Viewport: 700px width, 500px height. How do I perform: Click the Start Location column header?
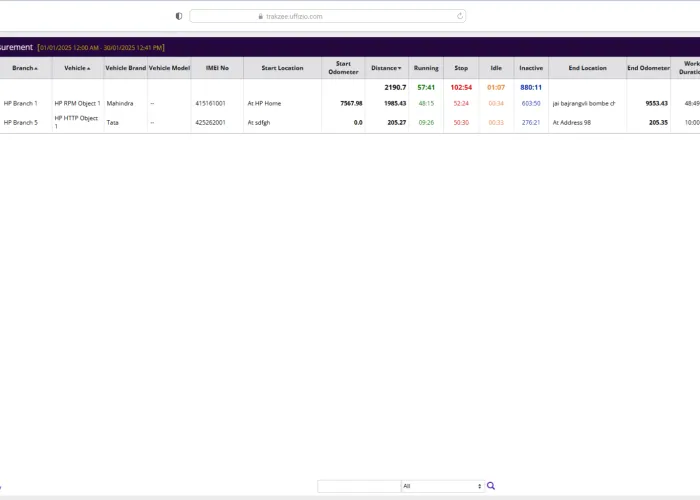point(282,68)
